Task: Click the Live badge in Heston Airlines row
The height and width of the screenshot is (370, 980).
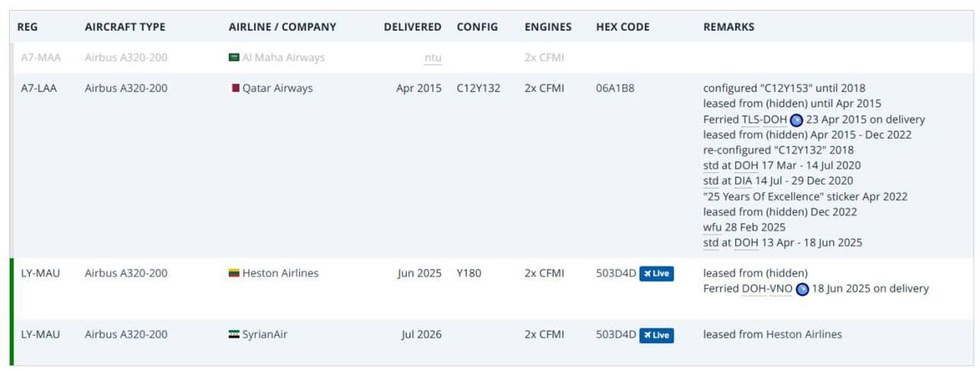Action: (x=657, y=274)
